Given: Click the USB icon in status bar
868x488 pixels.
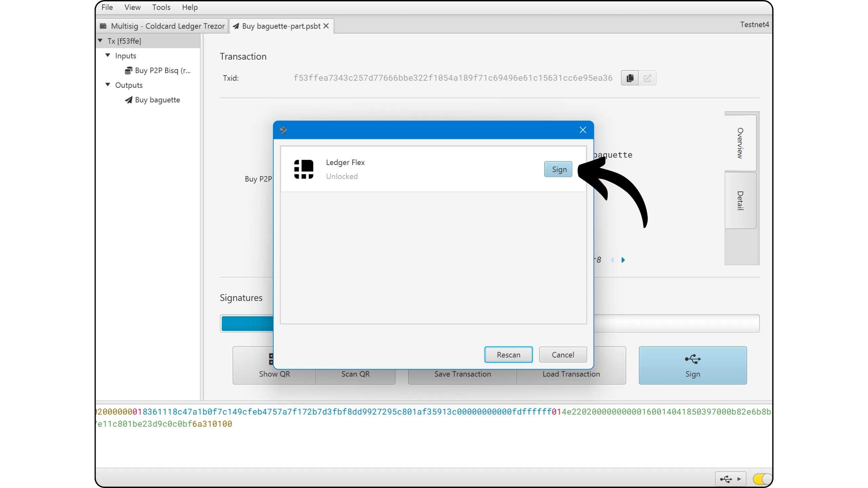Looking at the screenshot, I should tap(726, 479).
